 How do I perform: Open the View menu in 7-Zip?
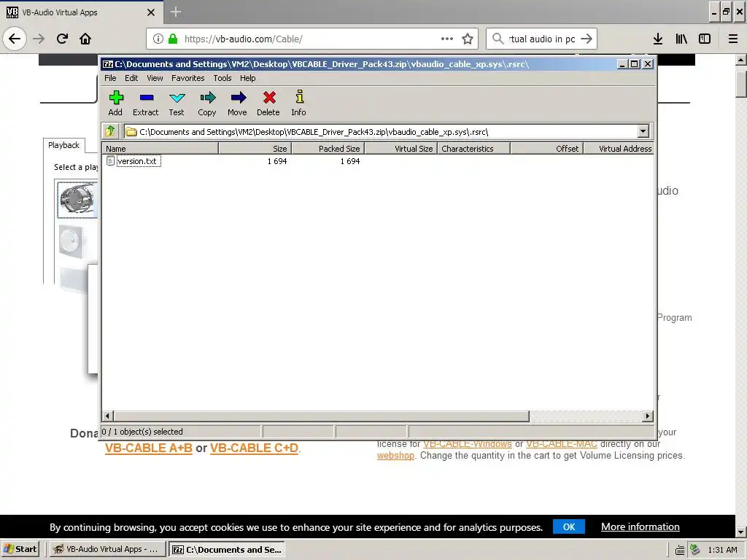coord(155,78)
